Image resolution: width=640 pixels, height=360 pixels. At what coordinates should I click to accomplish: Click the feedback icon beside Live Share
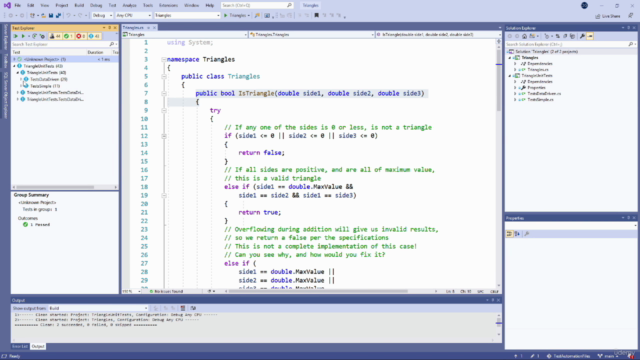631,16
